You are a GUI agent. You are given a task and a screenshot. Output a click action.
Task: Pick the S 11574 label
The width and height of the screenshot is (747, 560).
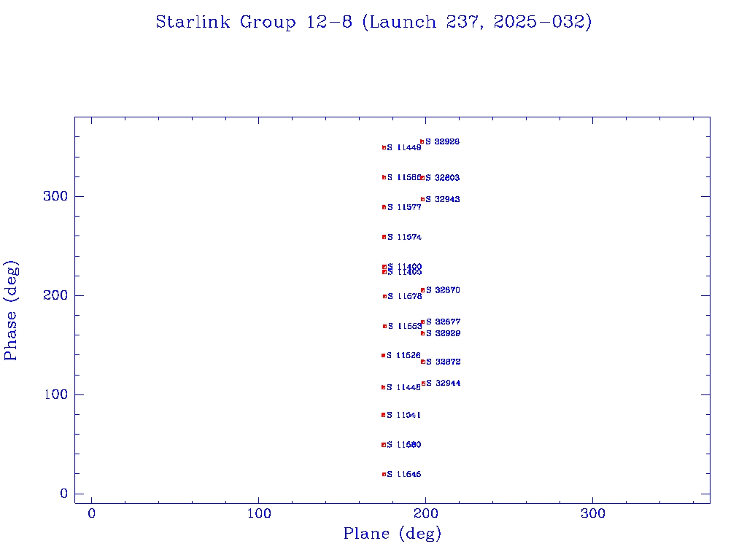click(404, 237)
